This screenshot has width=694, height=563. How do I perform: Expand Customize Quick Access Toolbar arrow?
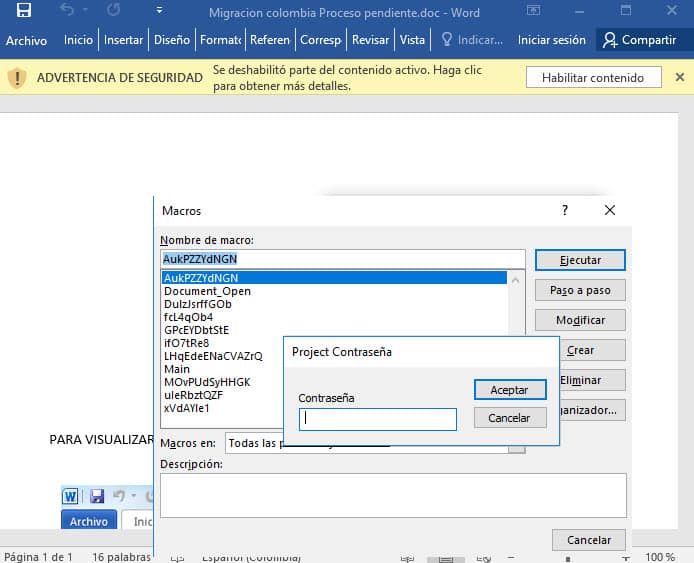click(160, 12)
